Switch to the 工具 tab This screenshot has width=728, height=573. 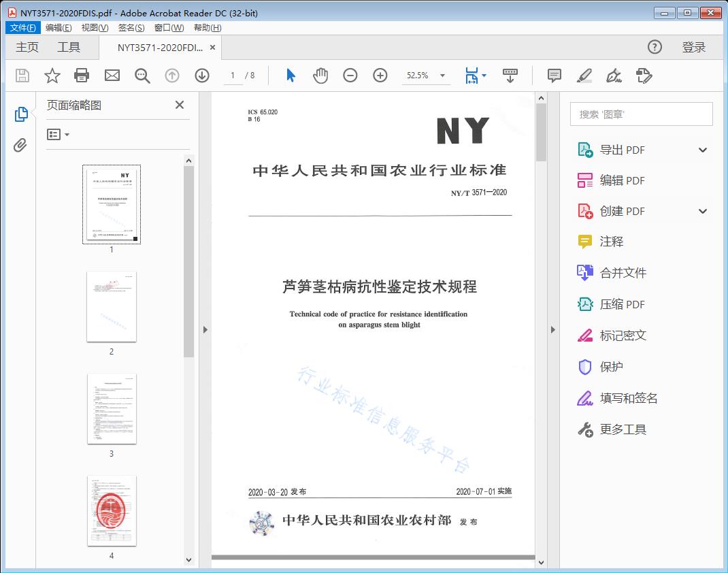tap(69, 47)
